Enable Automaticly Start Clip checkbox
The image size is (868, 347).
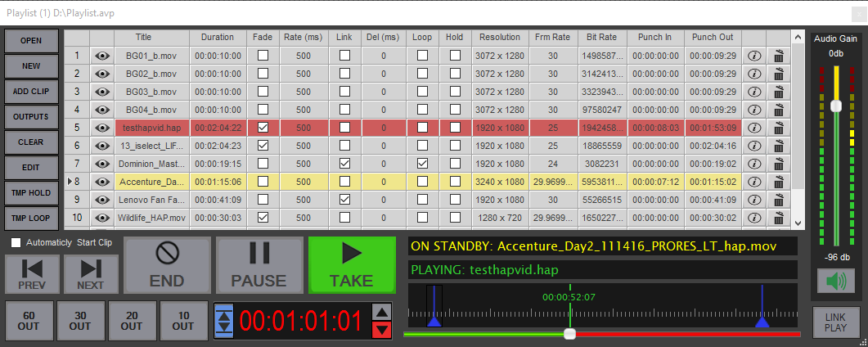(x=16, y=242)
